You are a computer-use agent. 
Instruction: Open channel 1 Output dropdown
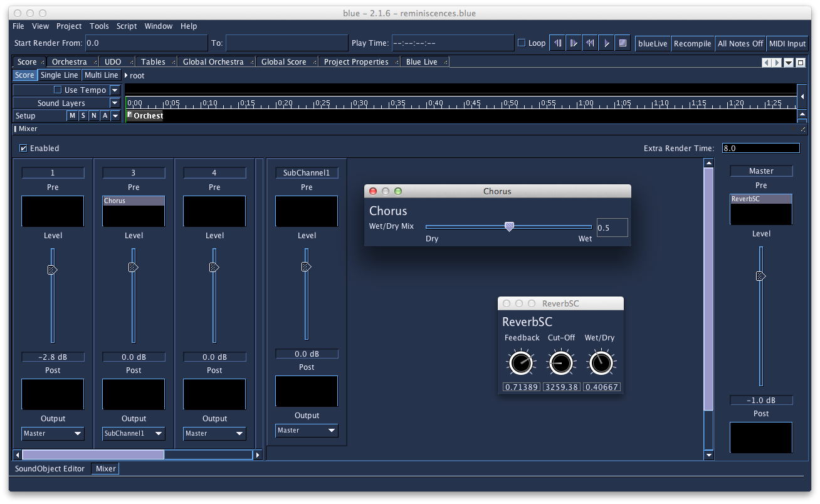(53, 433)
